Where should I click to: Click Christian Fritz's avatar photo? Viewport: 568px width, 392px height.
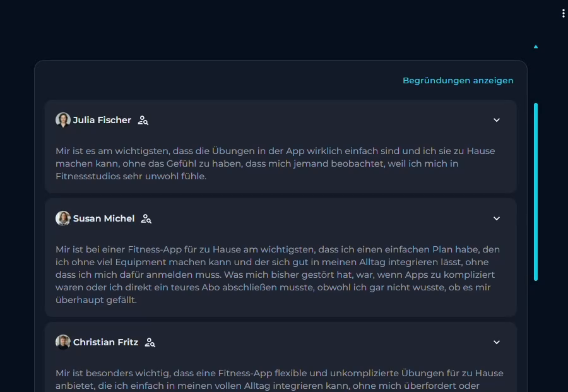63,342
